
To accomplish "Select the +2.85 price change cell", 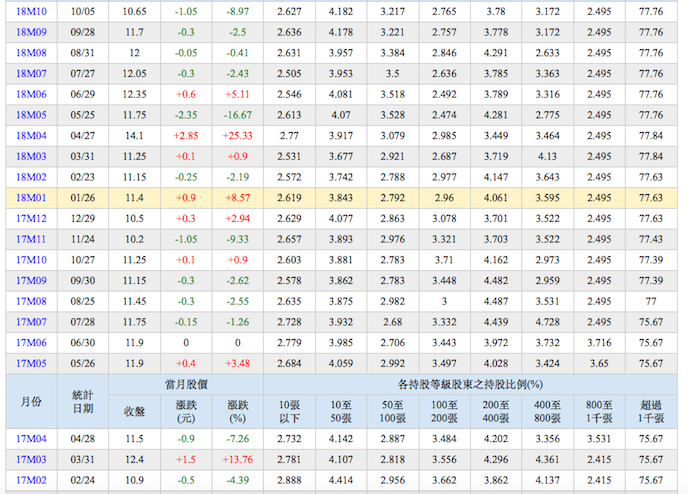I will point(186,136).
